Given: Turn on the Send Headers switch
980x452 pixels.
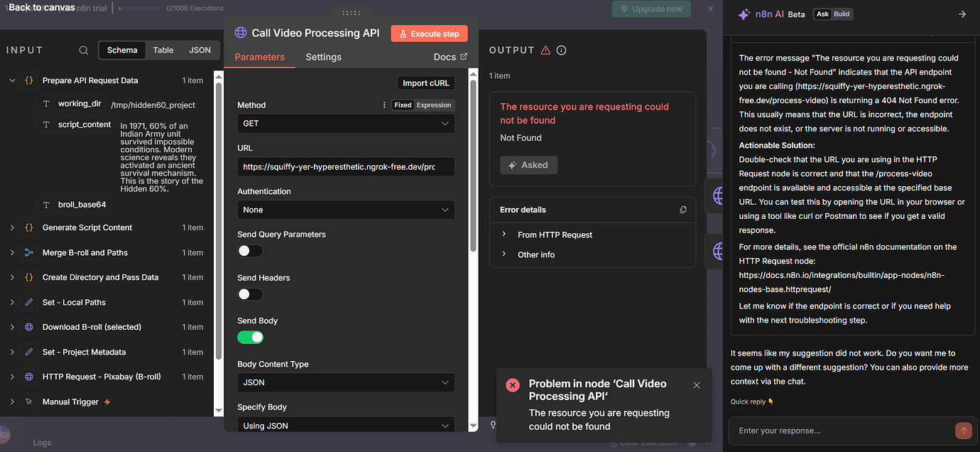Looking at the screenshot, I should [x=250, y=294].
